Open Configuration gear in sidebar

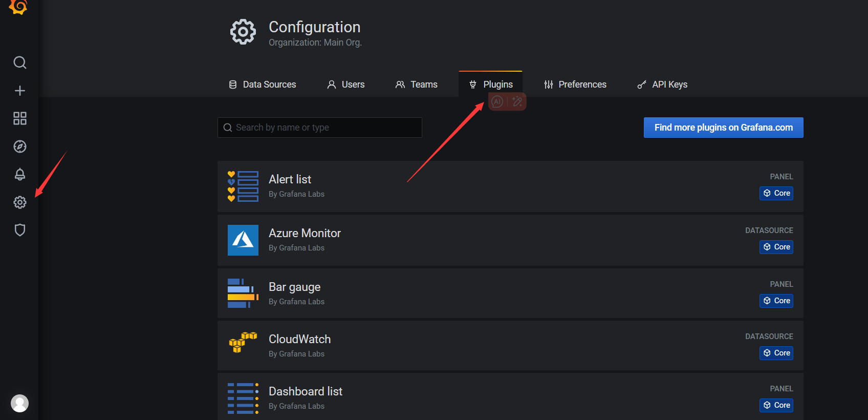tap(20, 202)
